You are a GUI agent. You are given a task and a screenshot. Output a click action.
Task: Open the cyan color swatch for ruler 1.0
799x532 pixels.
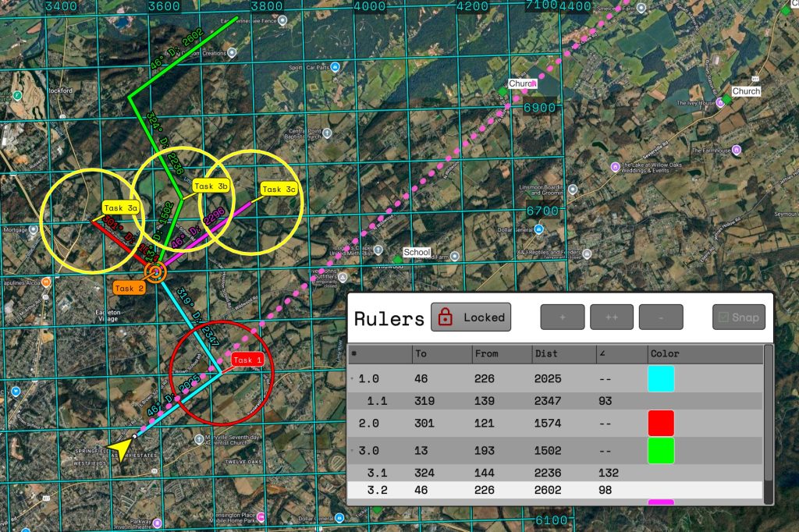tap(661, 379)
